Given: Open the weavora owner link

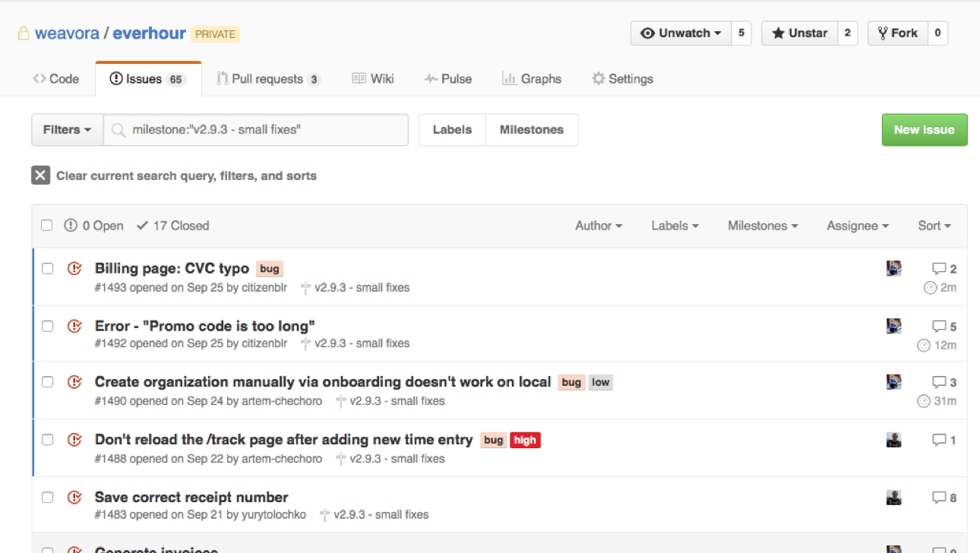Looking at the screenshot, I should [x=67, y=34].
